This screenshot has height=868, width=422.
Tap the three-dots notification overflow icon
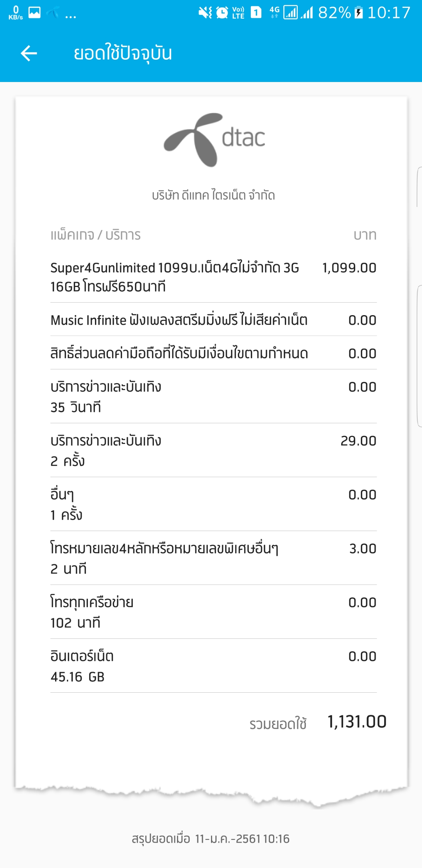71,16
